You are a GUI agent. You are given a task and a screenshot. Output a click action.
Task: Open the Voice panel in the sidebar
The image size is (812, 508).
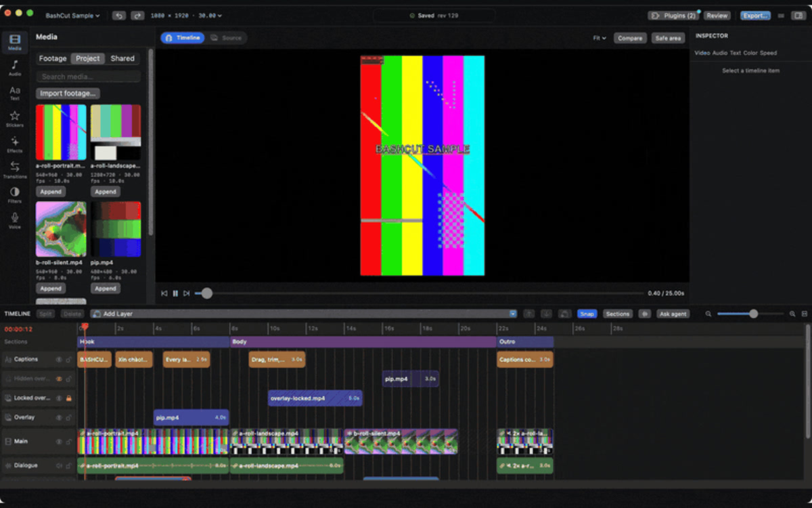[14, 221]
